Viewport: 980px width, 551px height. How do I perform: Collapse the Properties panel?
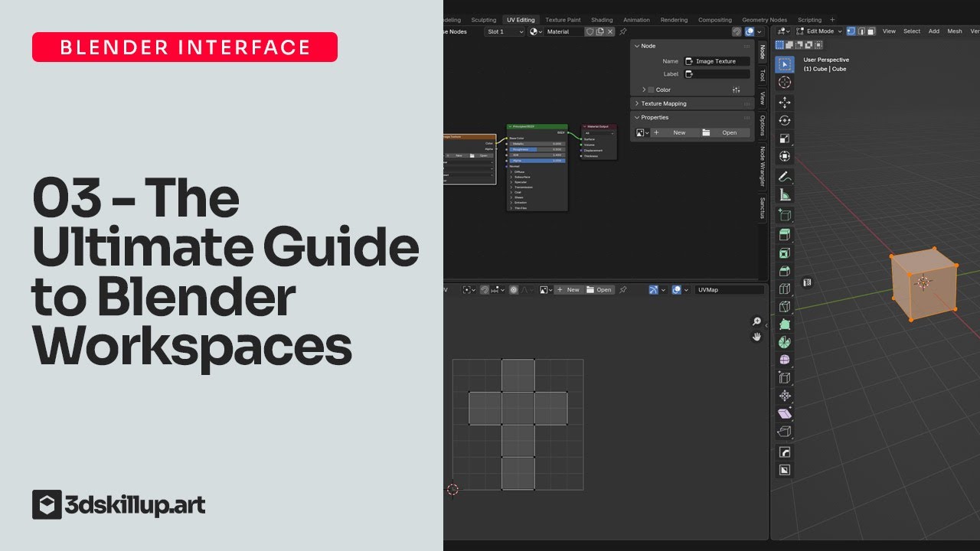coord(637,117)
